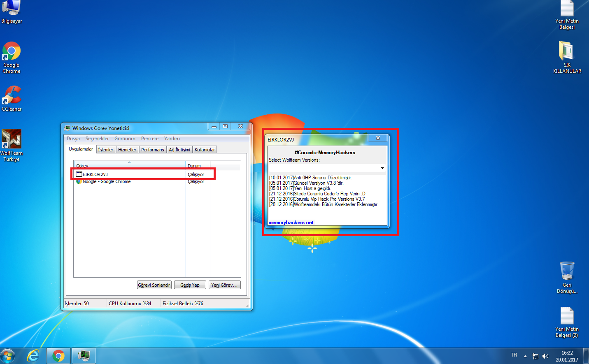This screenshot has width=589, height=364.
Task: Open the Windows Start orb
Action: coord(8,356)
